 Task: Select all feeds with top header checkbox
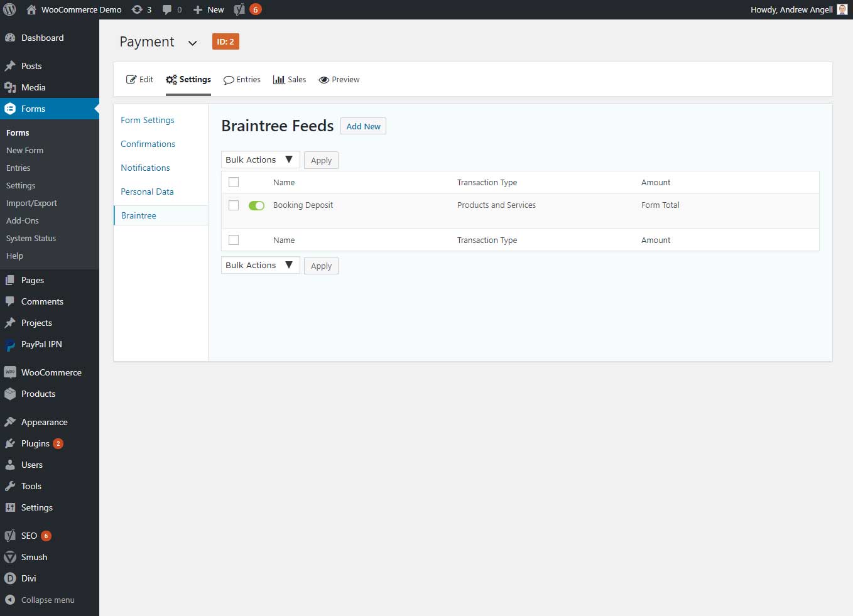[x=234, y=182]
